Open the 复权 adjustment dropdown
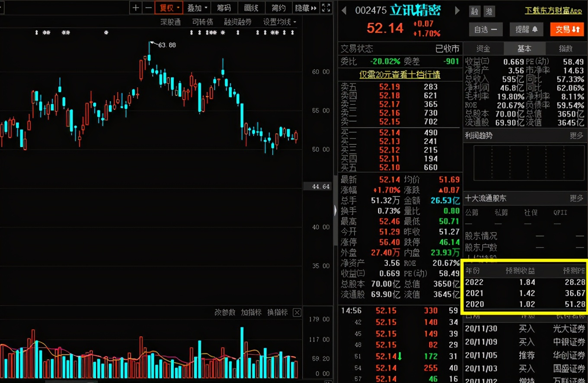 click(x=169, y=8)
